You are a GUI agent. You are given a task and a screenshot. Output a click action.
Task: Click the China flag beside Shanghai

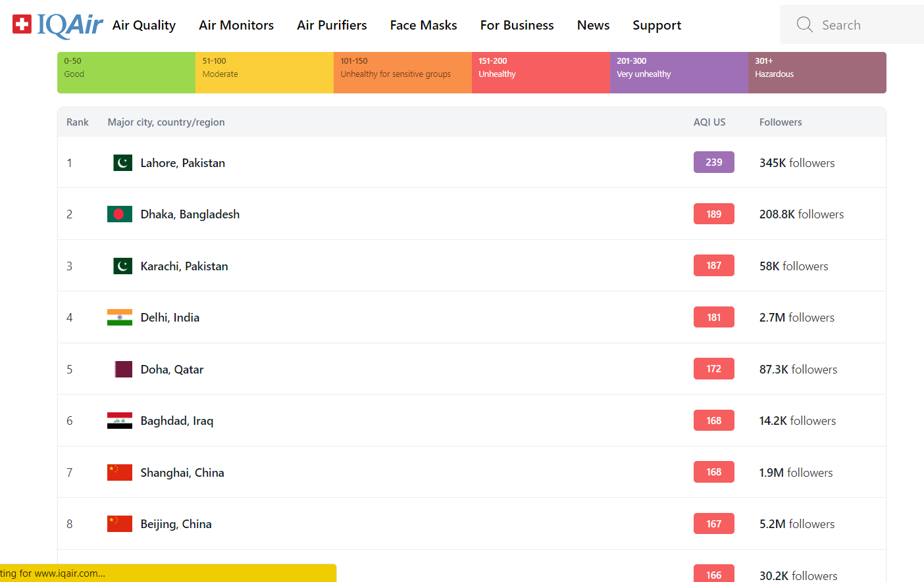point(120,473)
